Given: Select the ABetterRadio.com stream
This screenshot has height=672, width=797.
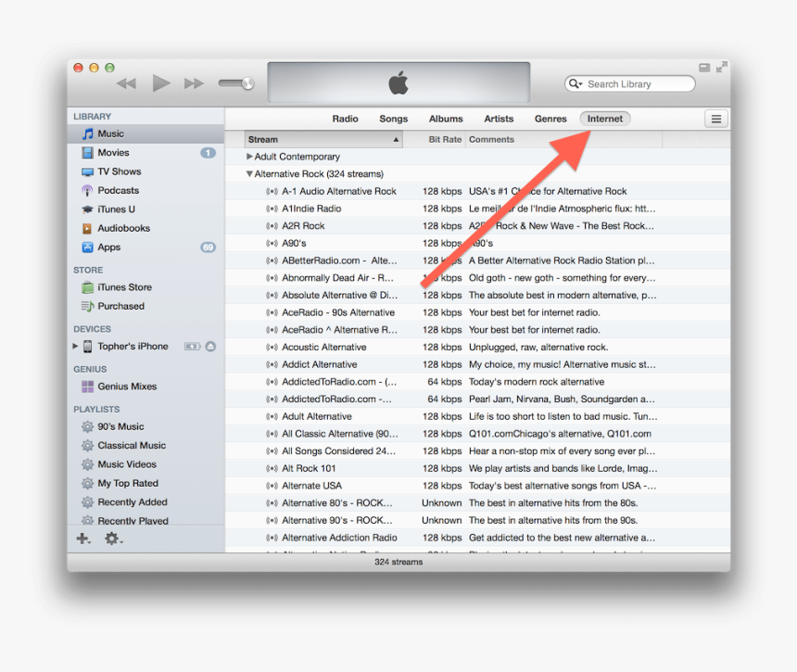Looking at the screenshot, I should click(478, 260).
